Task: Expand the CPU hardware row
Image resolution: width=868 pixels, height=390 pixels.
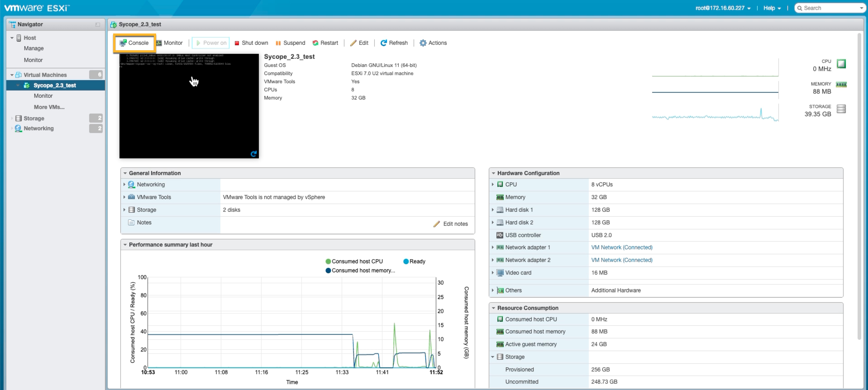Action: point(493,185)
